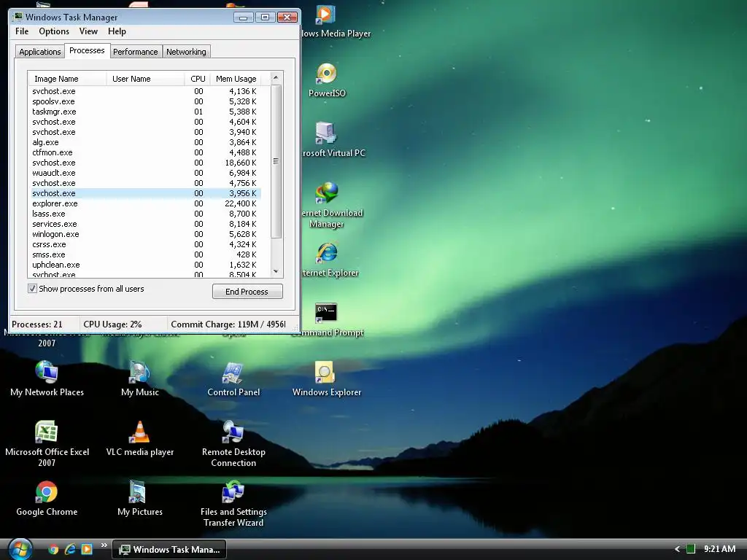Launch Chrome from the quick launch bar
This screenshot has width=747, height=560.
(53, 549)
